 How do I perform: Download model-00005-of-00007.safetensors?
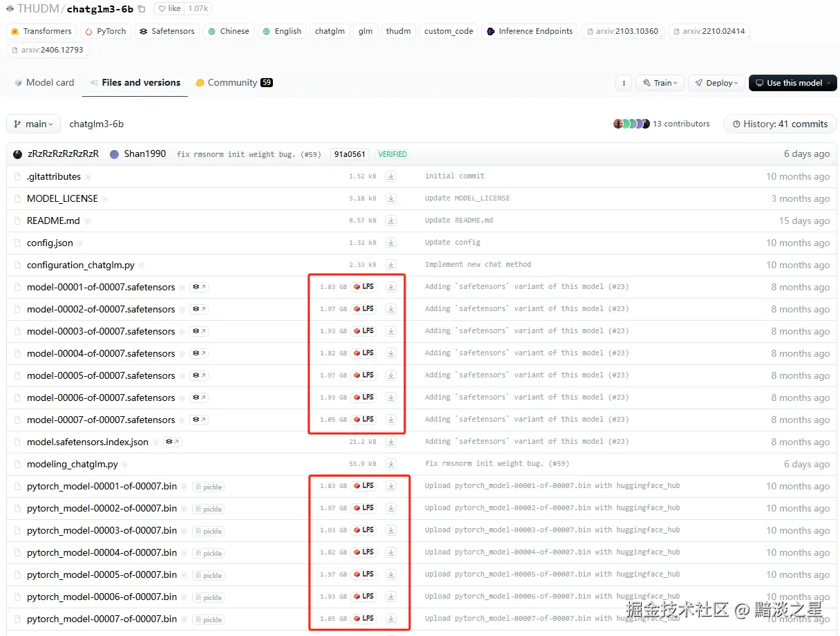point(391,375)
